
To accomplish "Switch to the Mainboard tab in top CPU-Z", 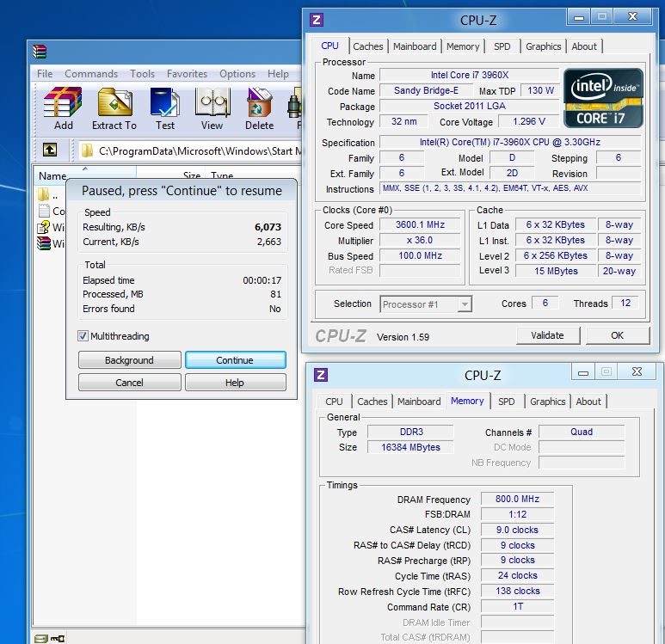I will click(x=415, y=46).
